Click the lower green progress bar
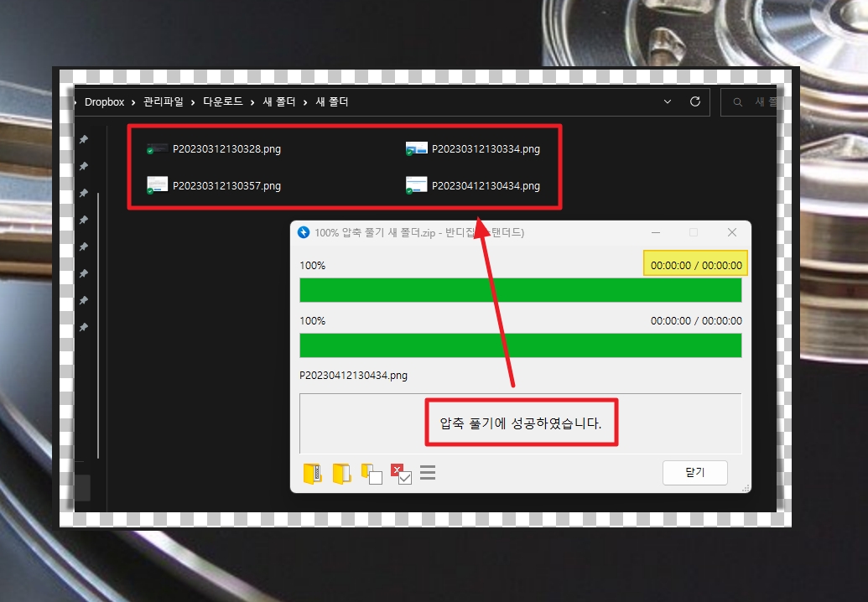 click(x=520, y=345)
